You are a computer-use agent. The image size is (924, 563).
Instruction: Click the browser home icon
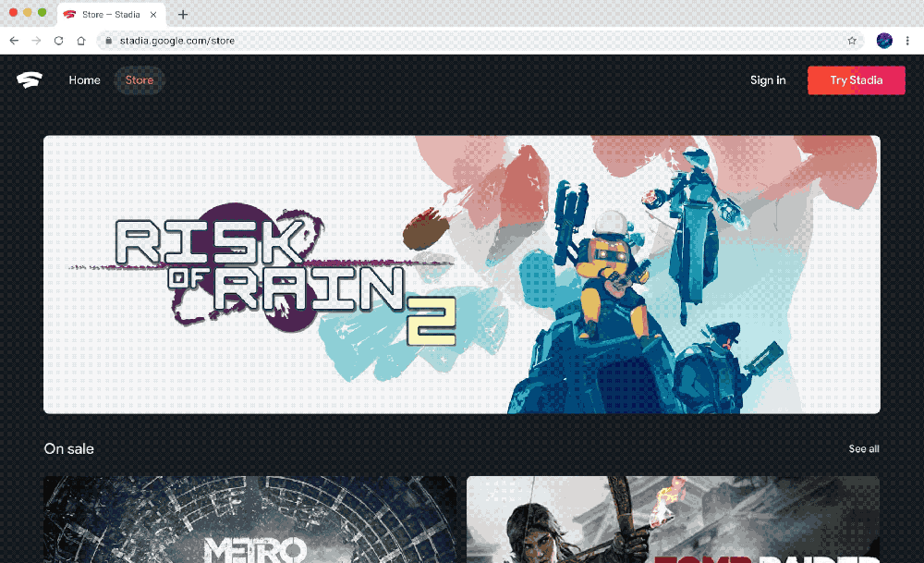tap(81, 41)
